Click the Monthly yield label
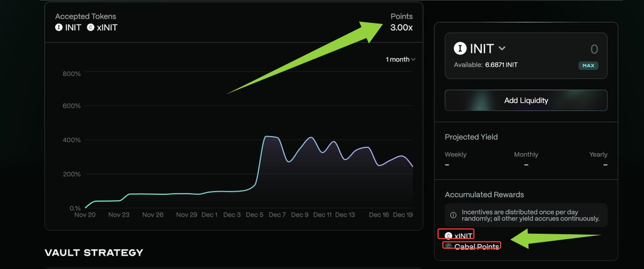 tap(526, 154)
